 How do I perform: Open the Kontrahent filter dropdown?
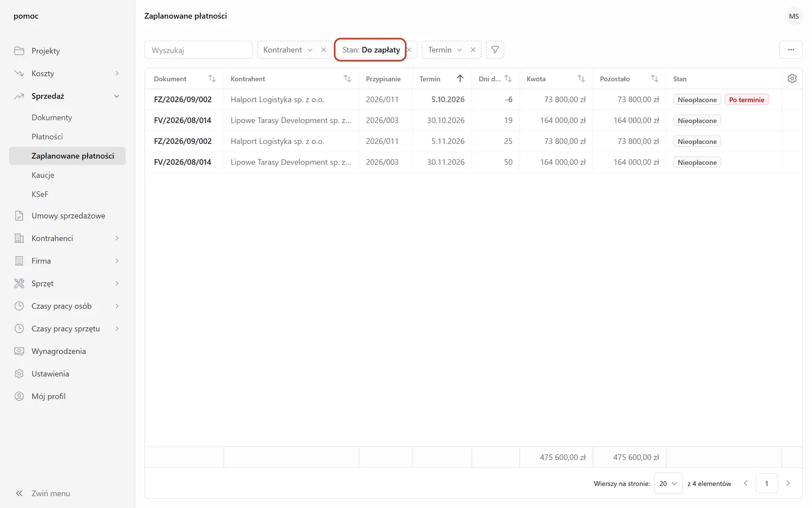(x=288, y=50)
